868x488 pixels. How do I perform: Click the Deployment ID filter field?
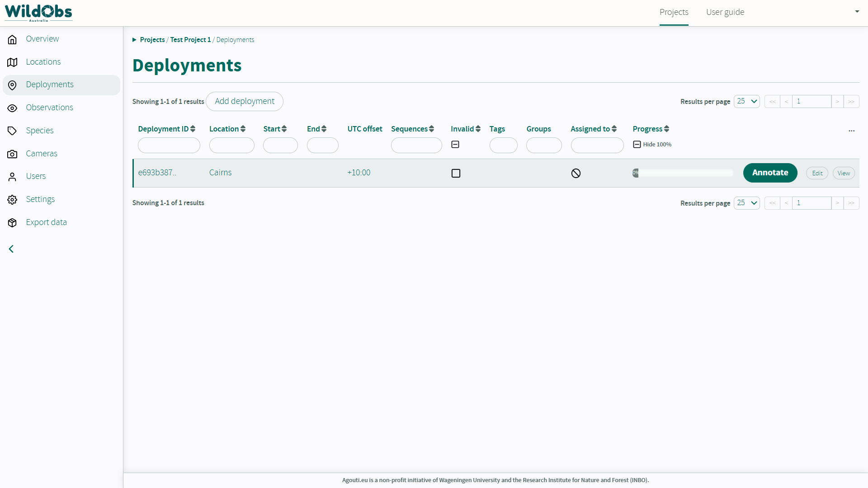click(169, 145)
